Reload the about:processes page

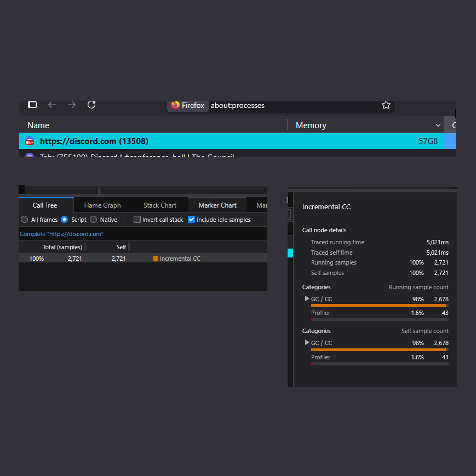click(91, 105)
